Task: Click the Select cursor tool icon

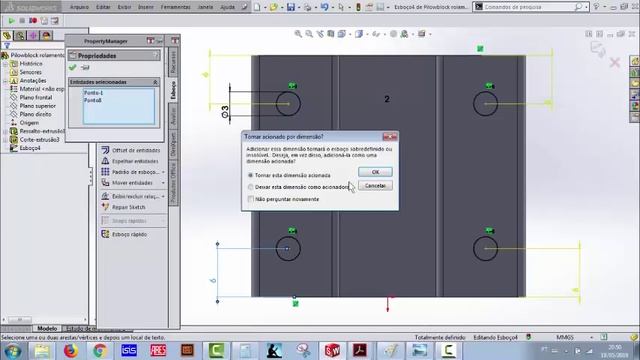Action: click(x=341, y=7)
